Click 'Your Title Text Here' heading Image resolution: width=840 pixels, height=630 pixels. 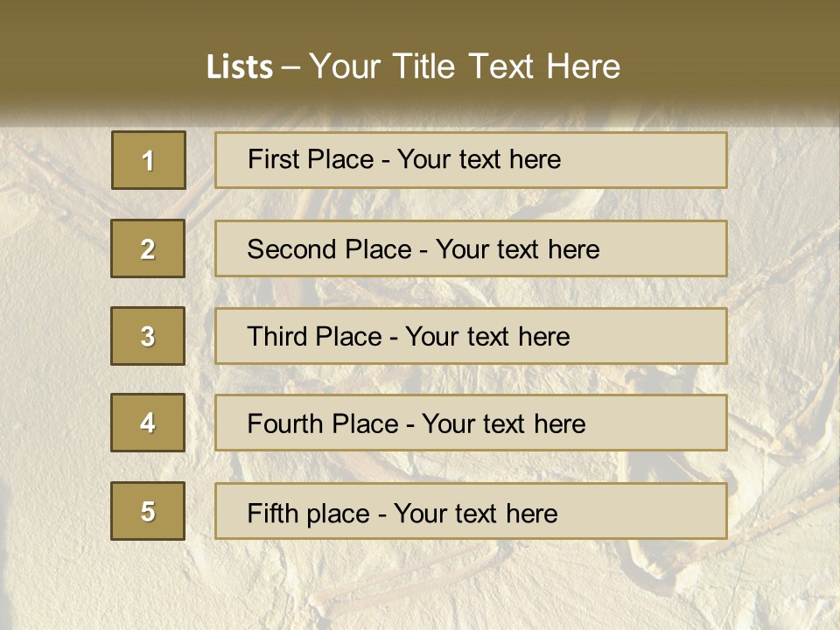(x=465, y=66)
